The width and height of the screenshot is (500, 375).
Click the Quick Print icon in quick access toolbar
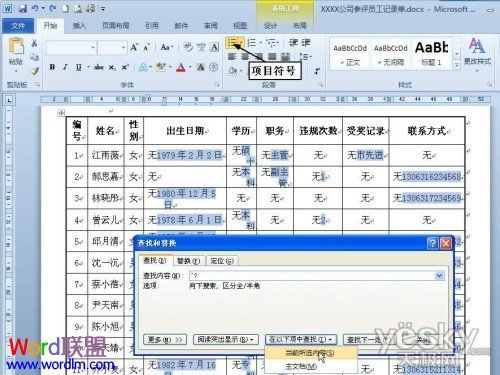[91, 8]
